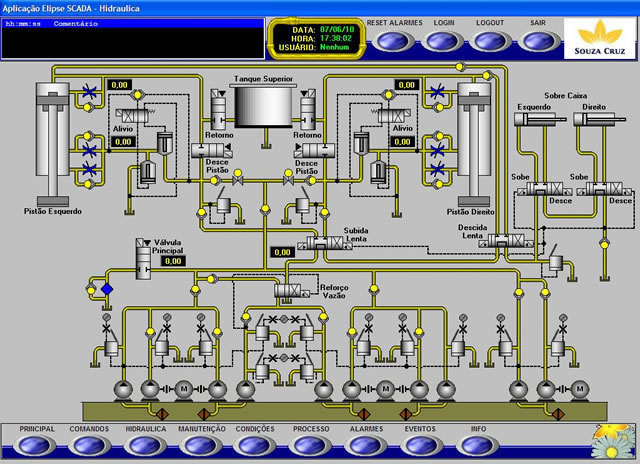640x464 pixels.
Task: Click the Comentário column header
Action: tap(76, 24)
